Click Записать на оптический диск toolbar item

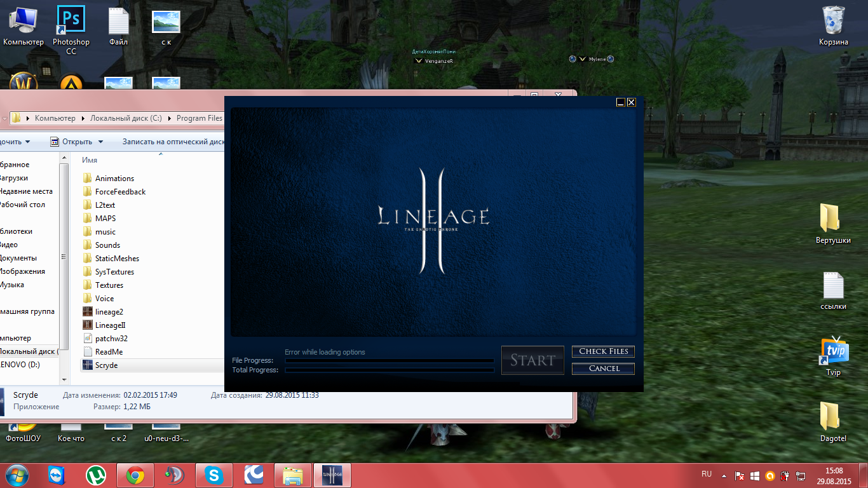pyautogui.click(x=173, y=142)
